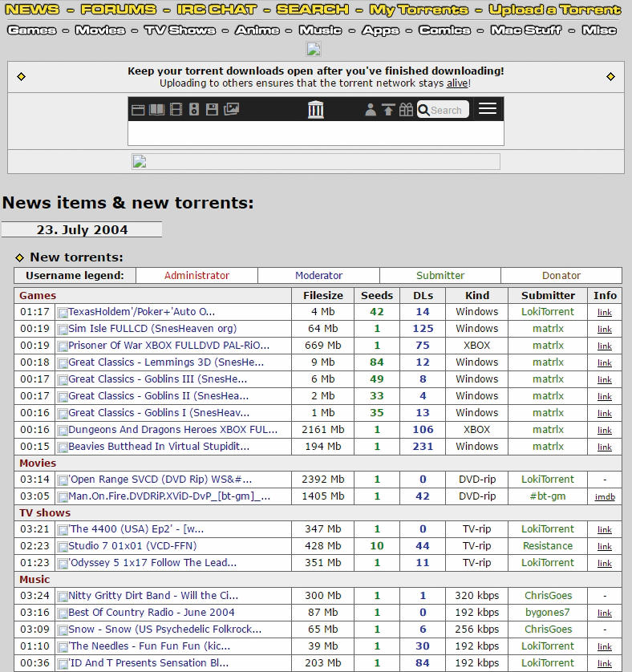
Task: Browse the Anime category
Action: click(x=257, y=30)
